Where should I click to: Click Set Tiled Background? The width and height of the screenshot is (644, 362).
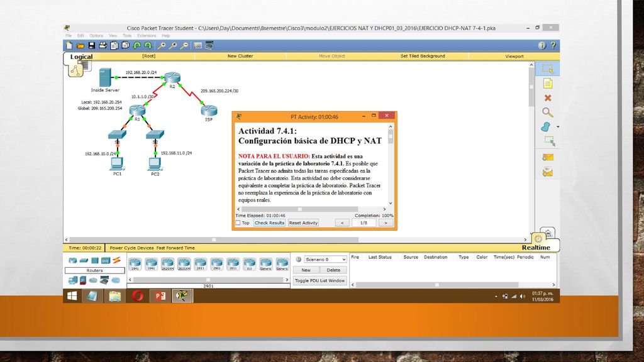point(423,56)
